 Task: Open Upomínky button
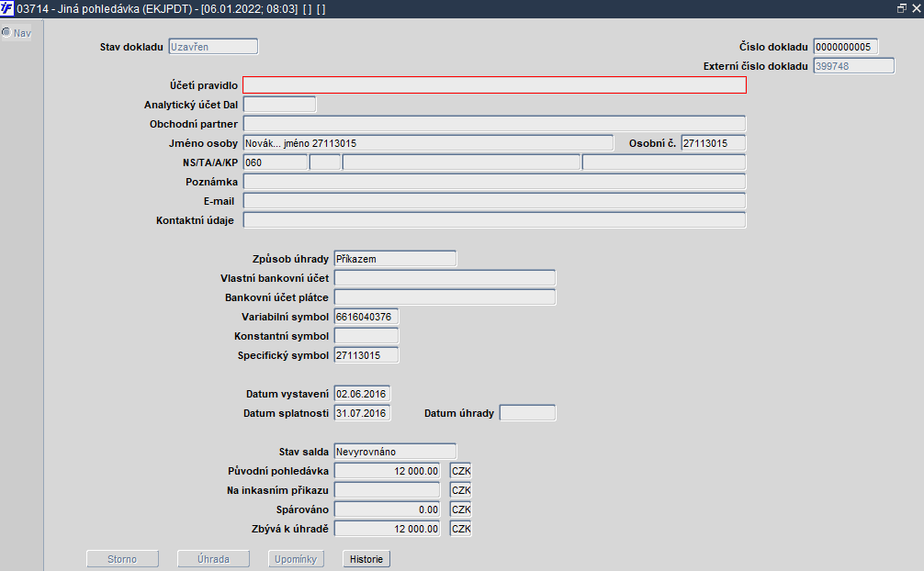(296, 559)
